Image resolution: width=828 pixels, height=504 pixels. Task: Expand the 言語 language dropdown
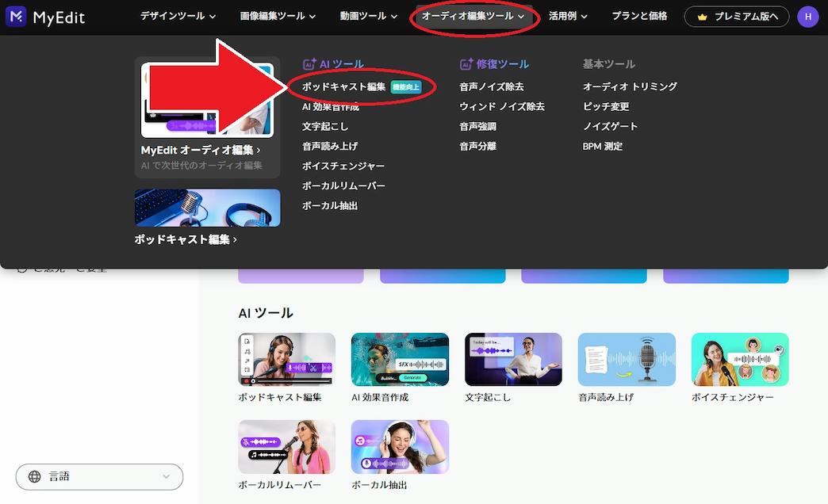pyautogui.click(x=99, y=477)
